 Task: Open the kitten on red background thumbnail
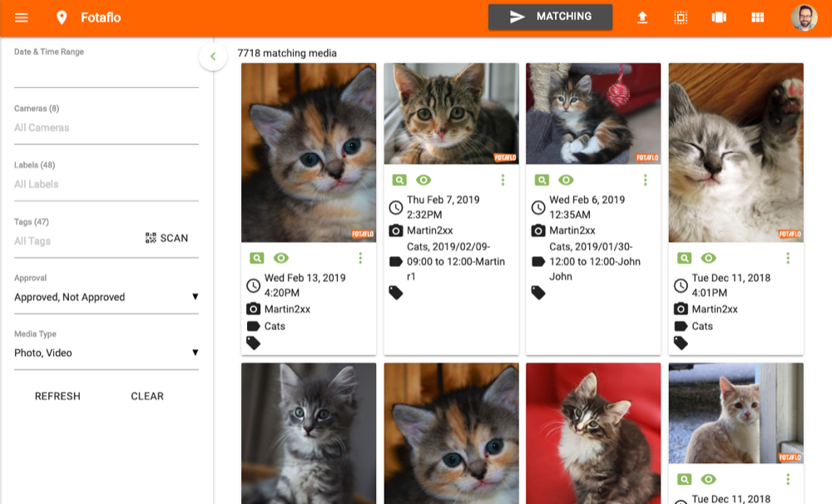[593, 433]
